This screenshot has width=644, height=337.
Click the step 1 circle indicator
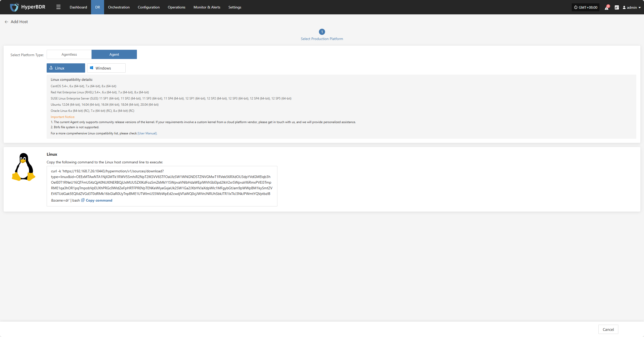point(322,32)
